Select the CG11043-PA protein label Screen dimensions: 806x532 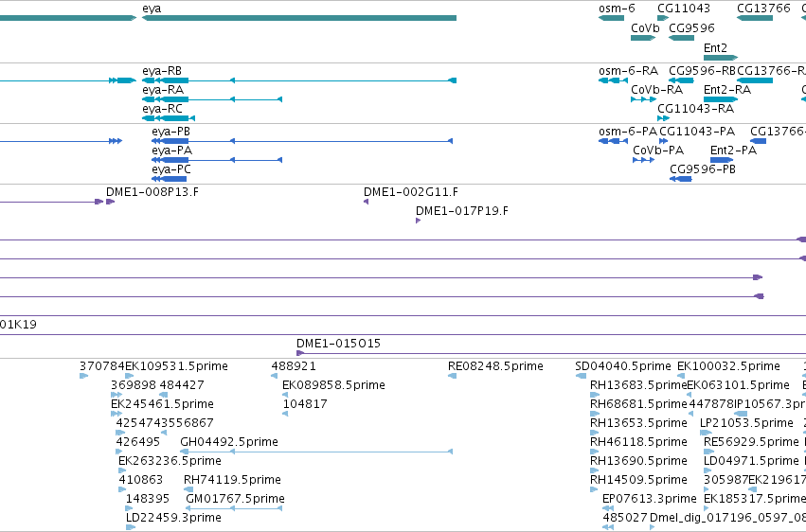click(x=697, y=132)
